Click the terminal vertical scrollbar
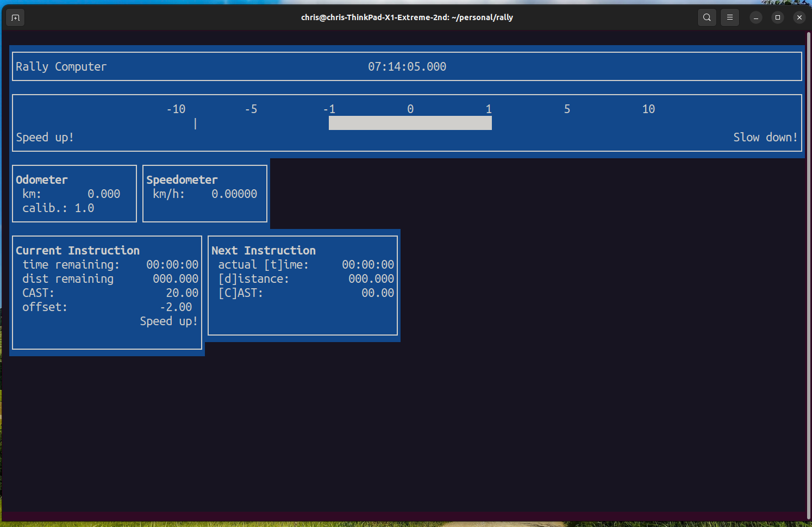Screen dimensions: 812x527 [x=808, y=275]
